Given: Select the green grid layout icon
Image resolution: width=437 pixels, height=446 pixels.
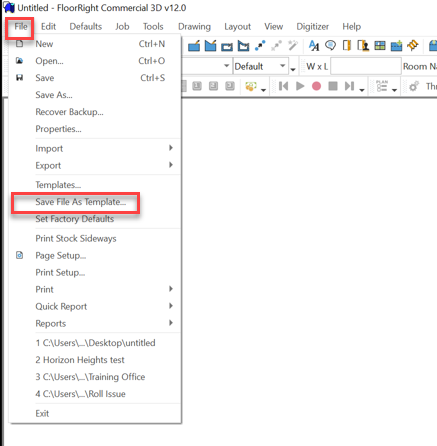Looking at the screenshot, I should (x=380, y=45).
